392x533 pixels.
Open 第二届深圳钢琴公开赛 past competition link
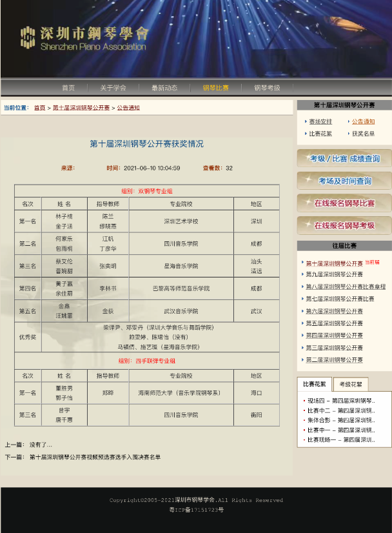334,360
